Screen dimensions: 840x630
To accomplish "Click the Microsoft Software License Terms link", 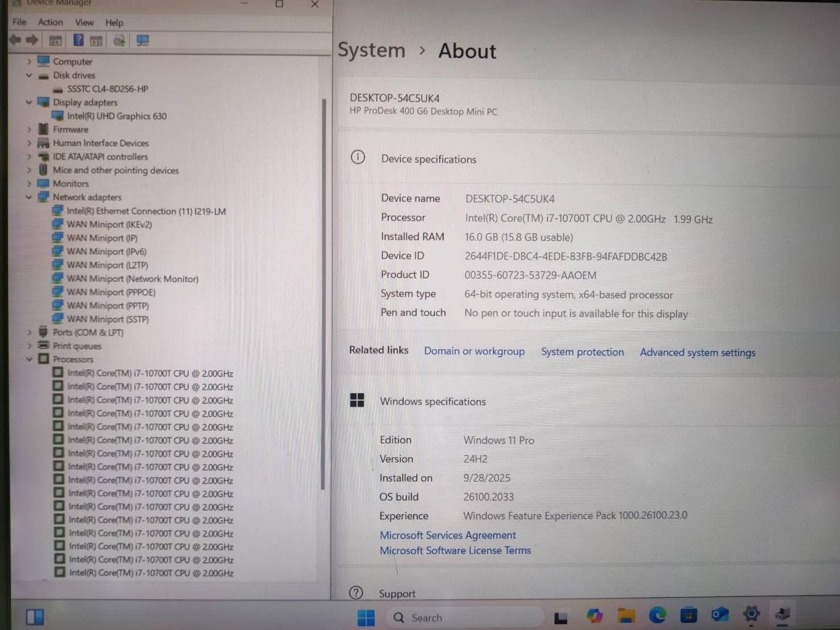I will 455,550.
